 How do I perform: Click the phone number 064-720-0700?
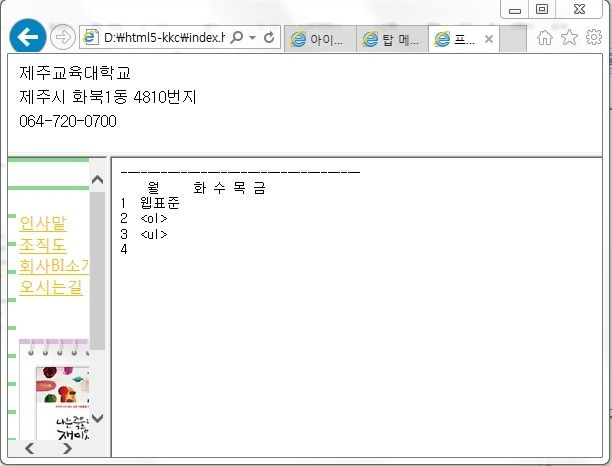(68, 121)
